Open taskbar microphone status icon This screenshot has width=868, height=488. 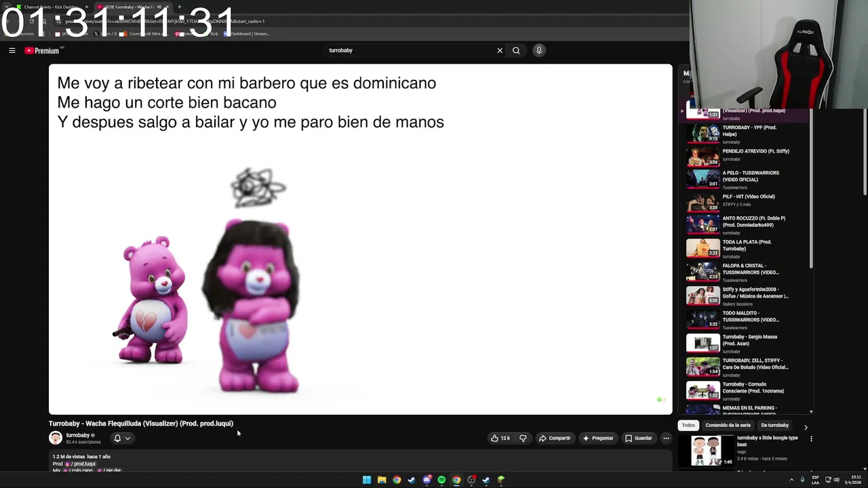[x=803, y=480]
